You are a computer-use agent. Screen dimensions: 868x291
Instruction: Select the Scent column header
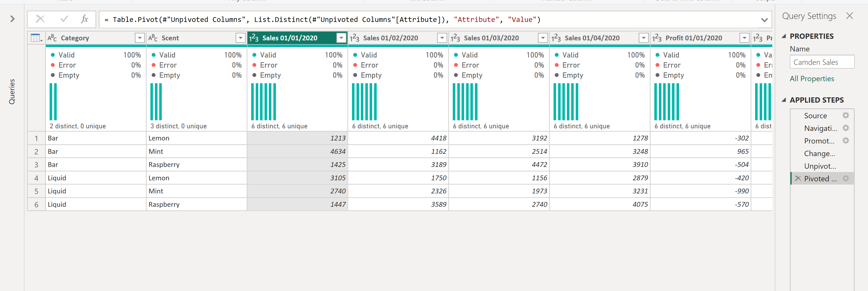(197, 38)
